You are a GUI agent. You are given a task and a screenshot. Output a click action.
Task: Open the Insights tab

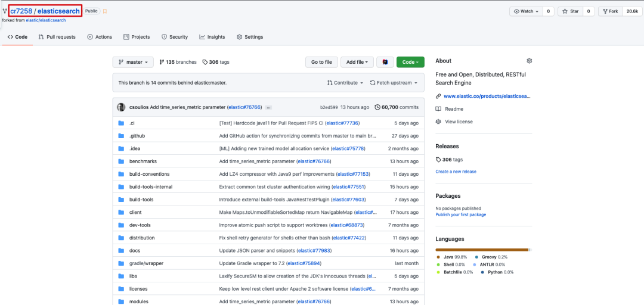[212, 37]
